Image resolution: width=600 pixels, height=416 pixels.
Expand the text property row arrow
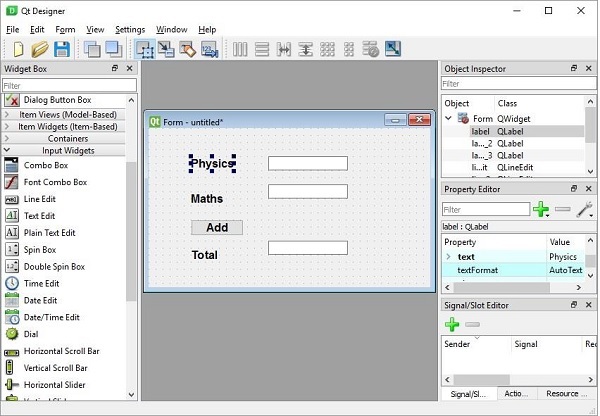449,257
